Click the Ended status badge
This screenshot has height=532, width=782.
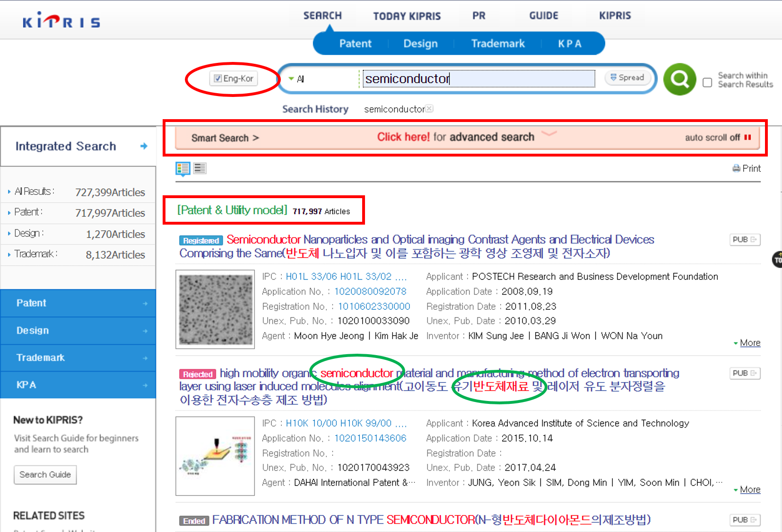[194, 521]
